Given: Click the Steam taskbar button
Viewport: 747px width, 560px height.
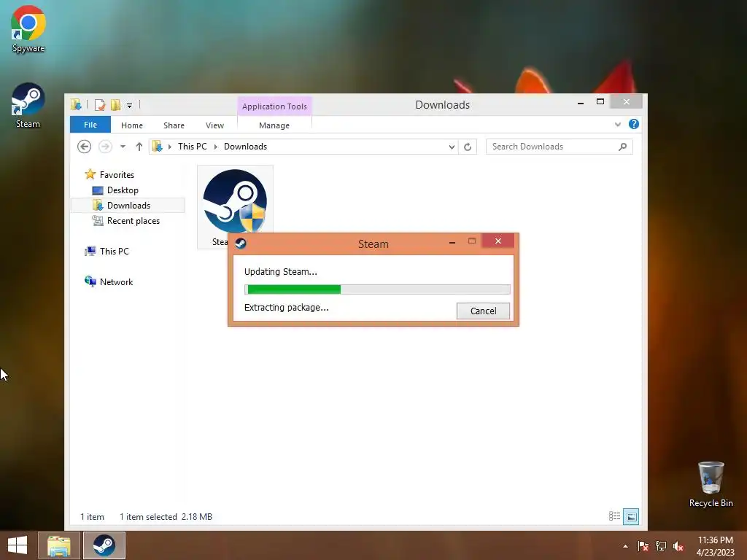Looking at the screenshot, I should [x=104, y=545].
